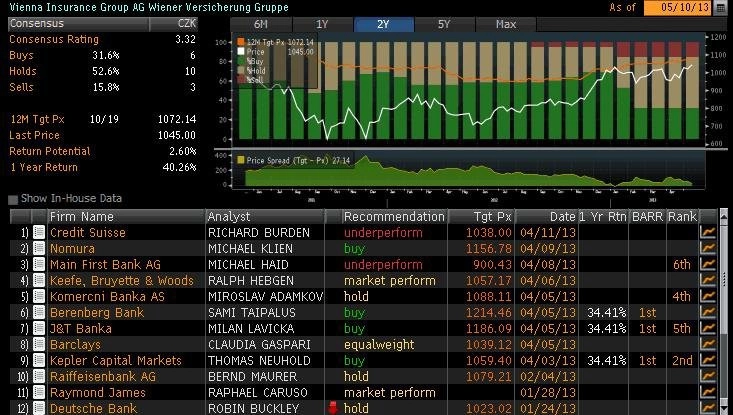Viewport: 733px width, 415px height.
Task: Open the Berenberg Bank firm link
Action: pos(97,312)
